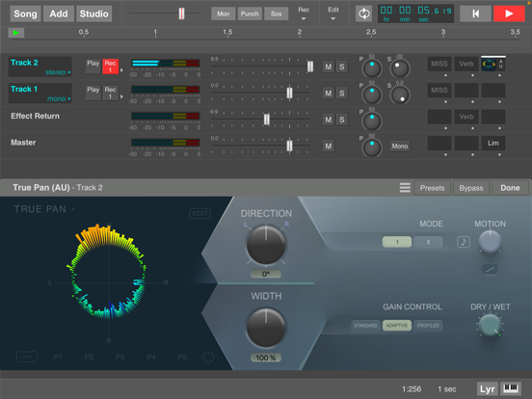532x399 pixels.
Task: Toggle Rec arm on Track 2
Action: (x=110, y=66)
